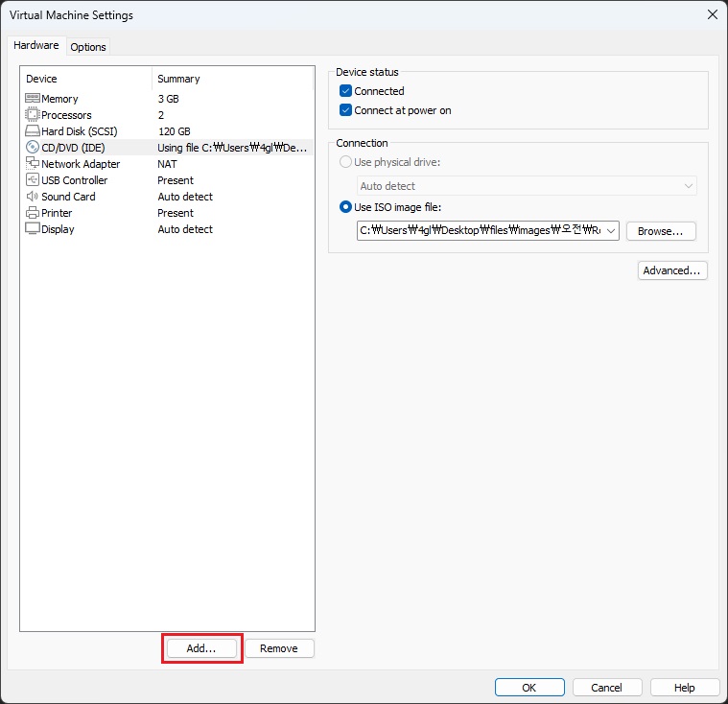Click the USB Controller label
This screenshot has width=728, height=704.
(74, 180)
